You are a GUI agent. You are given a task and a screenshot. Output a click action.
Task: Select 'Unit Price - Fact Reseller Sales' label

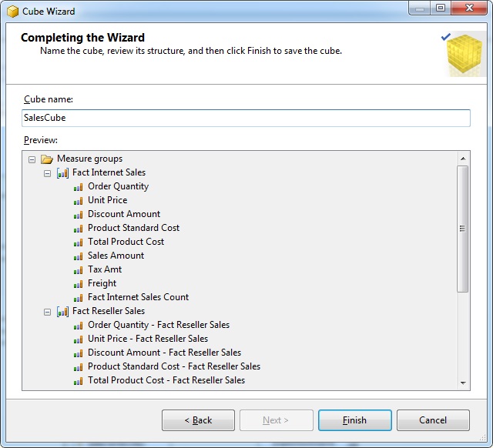pos(148,339)
